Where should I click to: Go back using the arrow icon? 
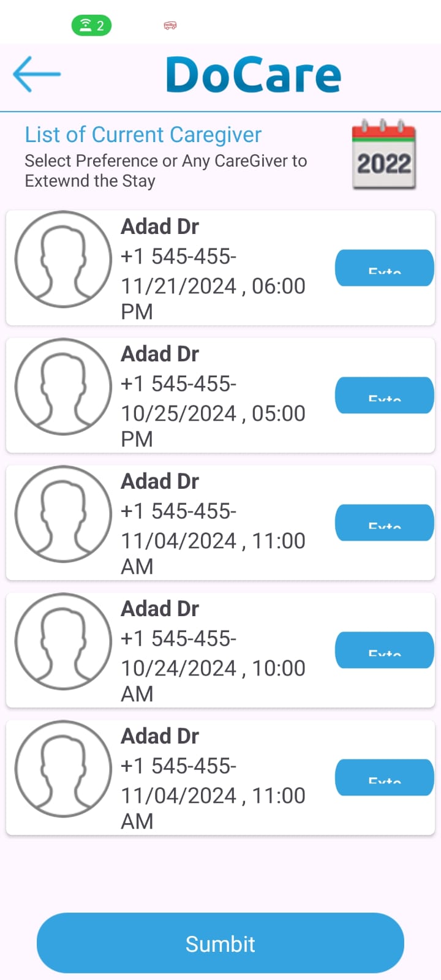pos(37,74)
